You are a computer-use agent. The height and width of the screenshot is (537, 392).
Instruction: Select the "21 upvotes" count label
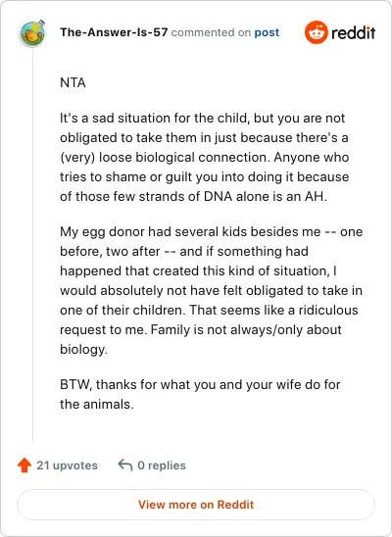click(x=67, y=465)
